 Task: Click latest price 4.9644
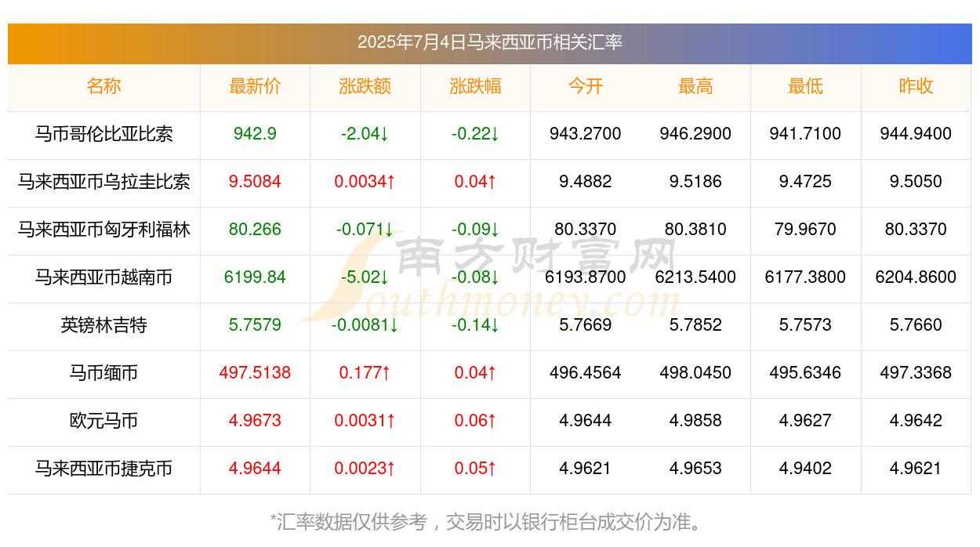click(x=255, y=469)
